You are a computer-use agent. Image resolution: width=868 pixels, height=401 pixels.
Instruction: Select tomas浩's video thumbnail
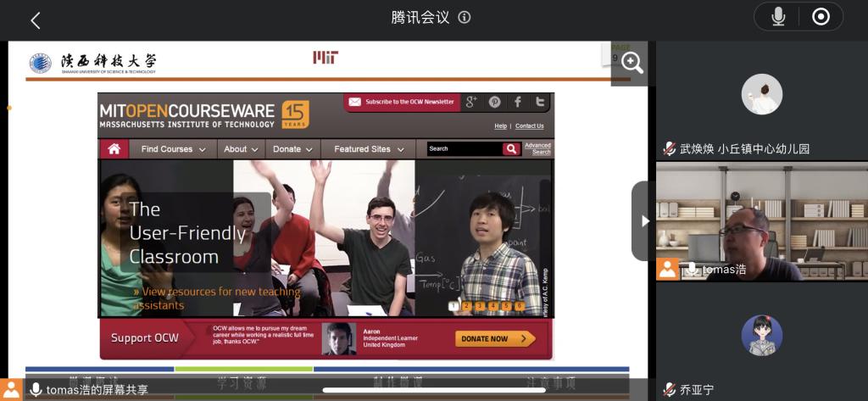(761, 220)
